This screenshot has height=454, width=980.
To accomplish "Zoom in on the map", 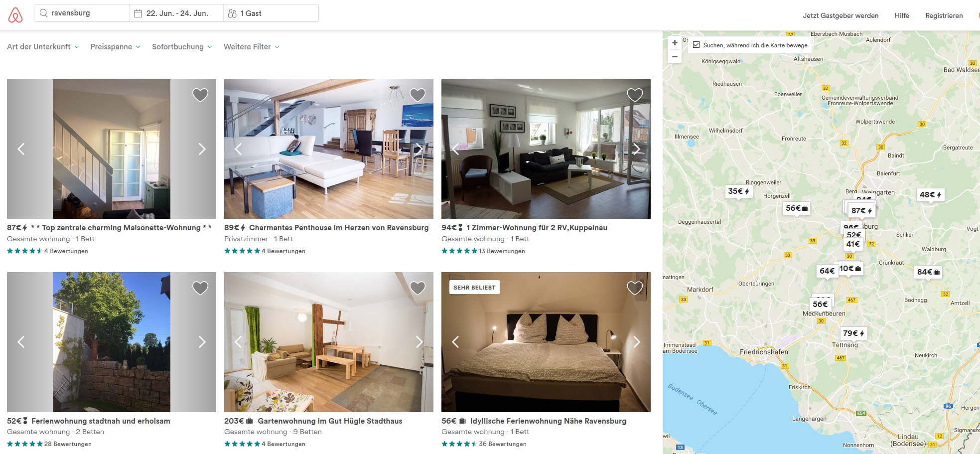I will [x=675, y=43].
